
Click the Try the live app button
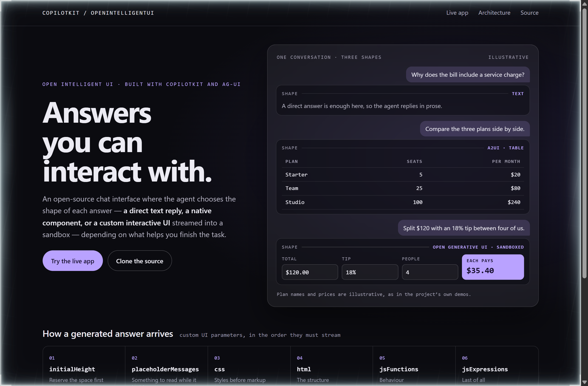point(73,261)
